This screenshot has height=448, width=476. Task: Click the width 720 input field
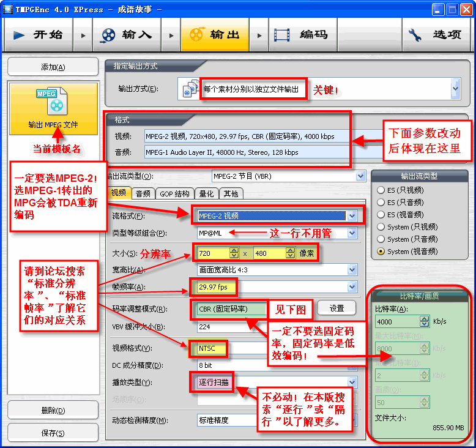pyautogui.click(x=214, y=253)
